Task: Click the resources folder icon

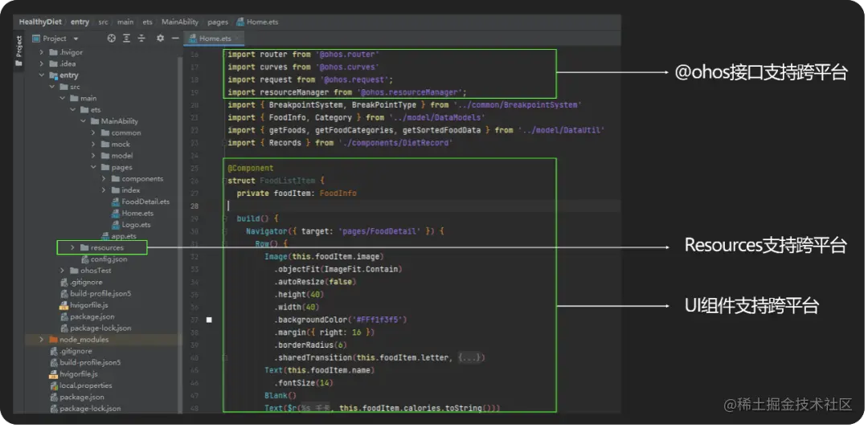Action: coord(84,248)
